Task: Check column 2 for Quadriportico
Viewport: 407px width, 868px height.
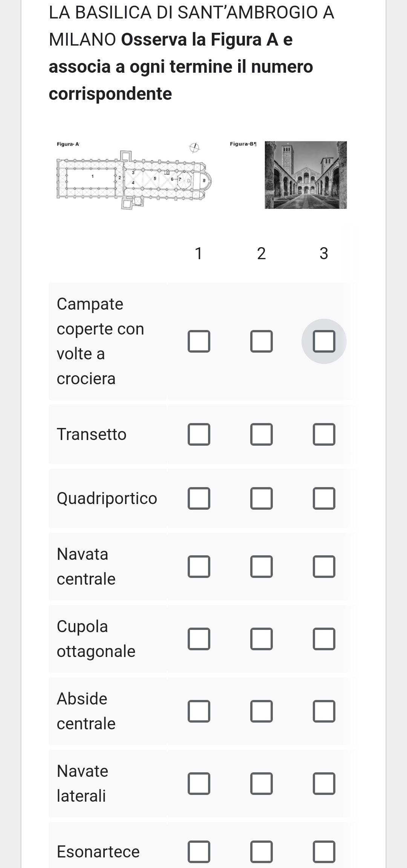Action: (262, 498)
